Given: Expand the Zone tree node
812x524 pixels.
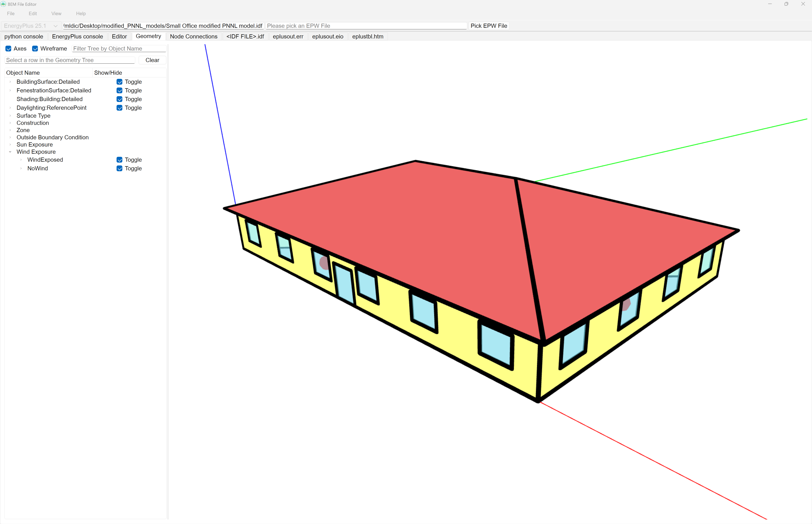Looking at the screenshot, I should tap(10, 130).
